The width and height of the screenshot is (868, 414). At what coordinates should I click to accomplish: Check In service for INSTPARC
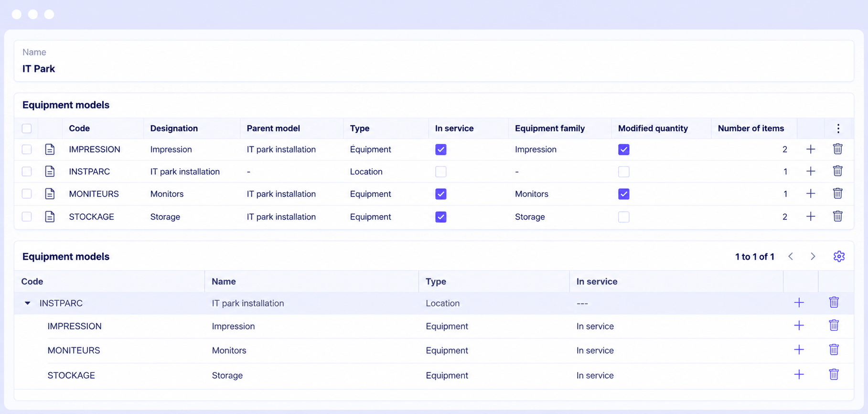[x=441, y=172]
